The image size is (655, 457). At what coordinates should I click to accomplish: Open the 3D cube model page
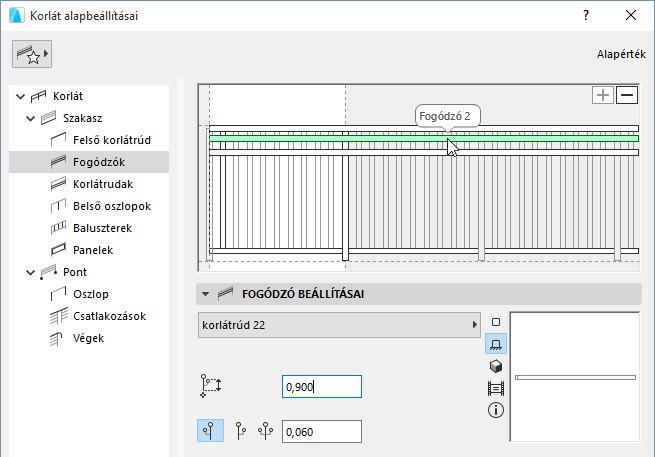496,366
